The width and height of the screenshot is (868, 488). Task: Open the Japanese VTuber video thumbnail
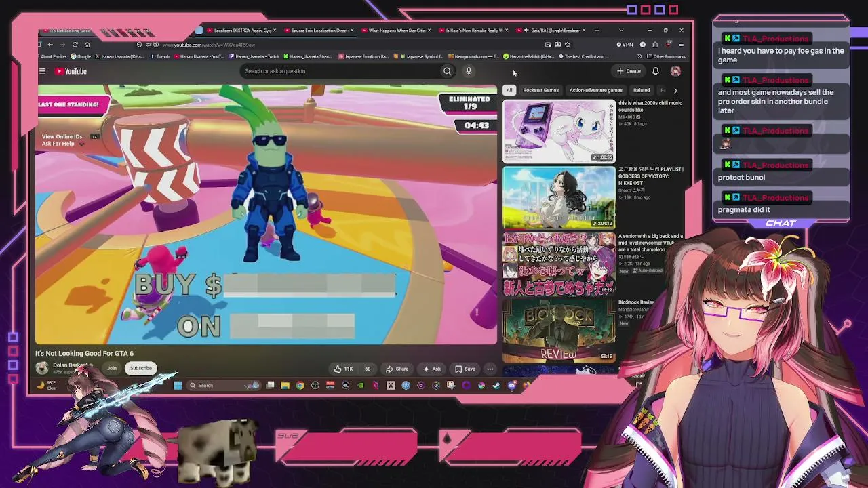(x=559, y=264)
